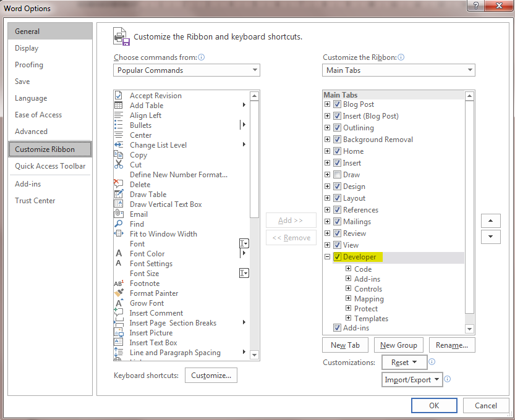Expand the Controls group
515x420 pixels.
coord(349,288)
